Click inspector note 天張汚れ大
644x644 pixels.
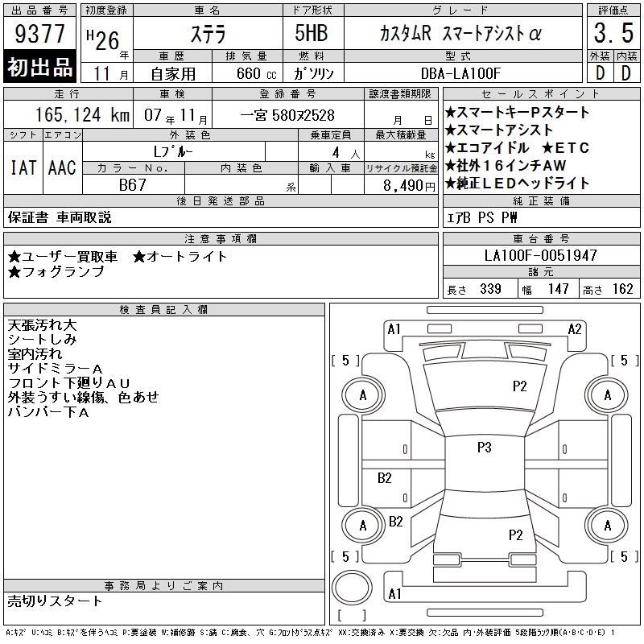43,325
